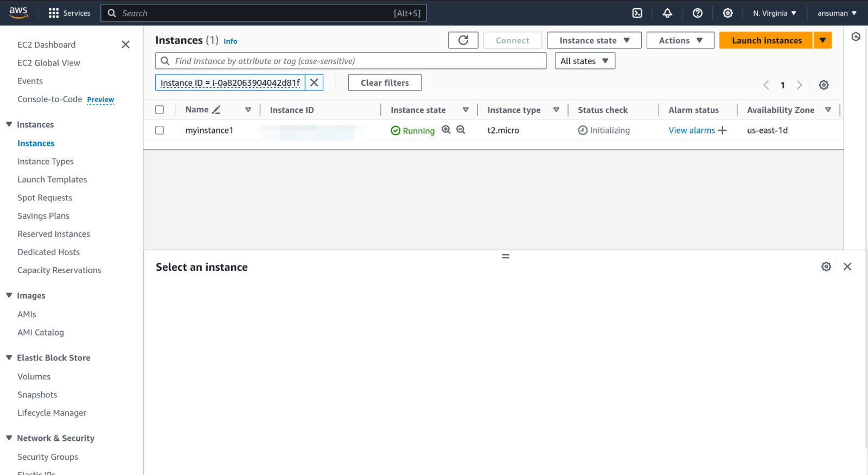Click the search magnifier in the top bar
Screen dimensions: 868x475
[112, 13]
